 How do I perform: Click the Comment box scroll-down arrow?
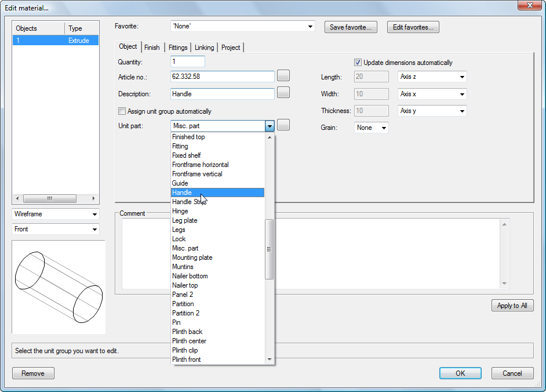(505, 284)
